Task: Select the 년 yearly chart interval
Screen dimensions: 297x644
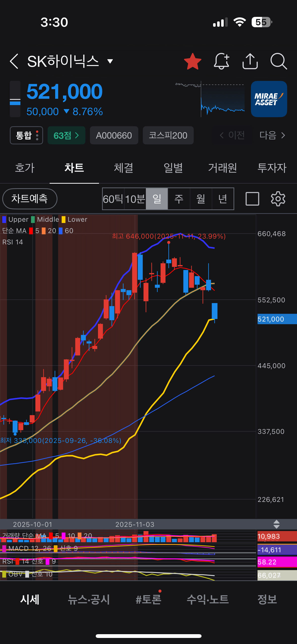Action: (223, 199)
